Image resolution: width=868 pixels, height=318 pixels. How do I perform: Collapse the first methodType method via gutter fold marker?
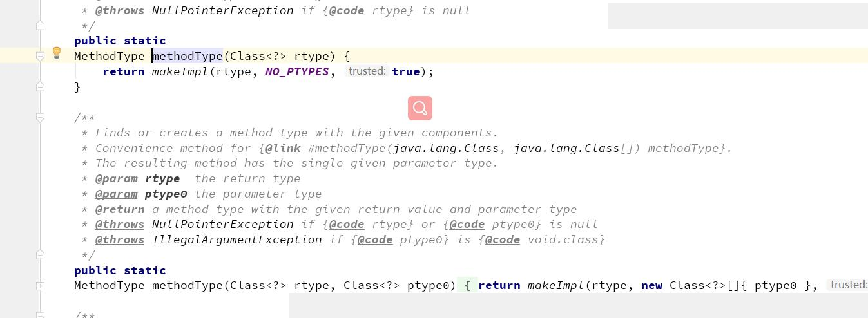(40, 56)
